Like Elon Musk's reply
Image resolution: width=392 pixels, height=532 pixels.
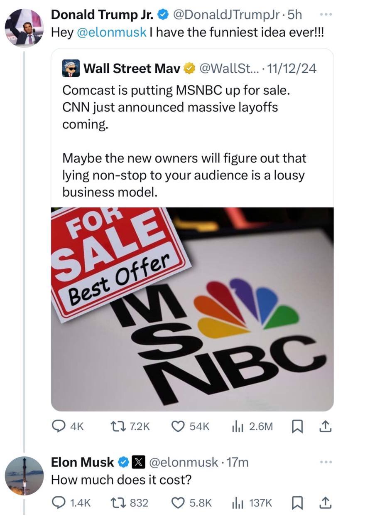[x=178, y=503]
